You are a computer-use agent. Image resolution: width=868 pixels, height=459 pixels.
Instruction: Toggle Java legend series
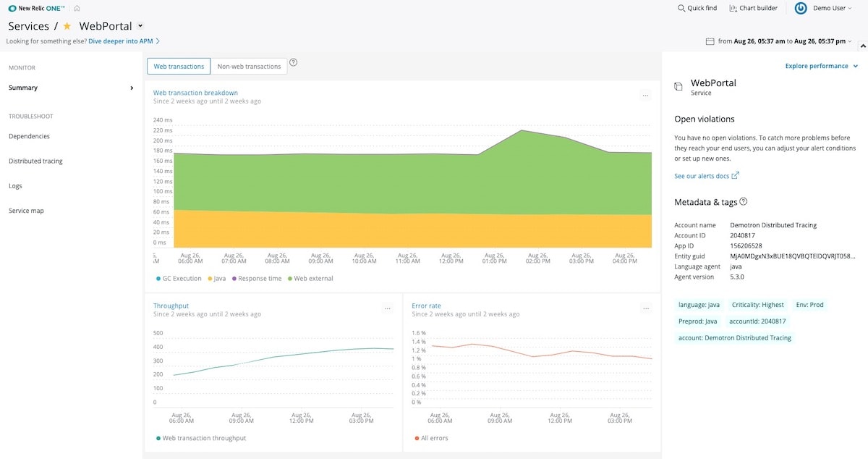(x=217, y=278)
